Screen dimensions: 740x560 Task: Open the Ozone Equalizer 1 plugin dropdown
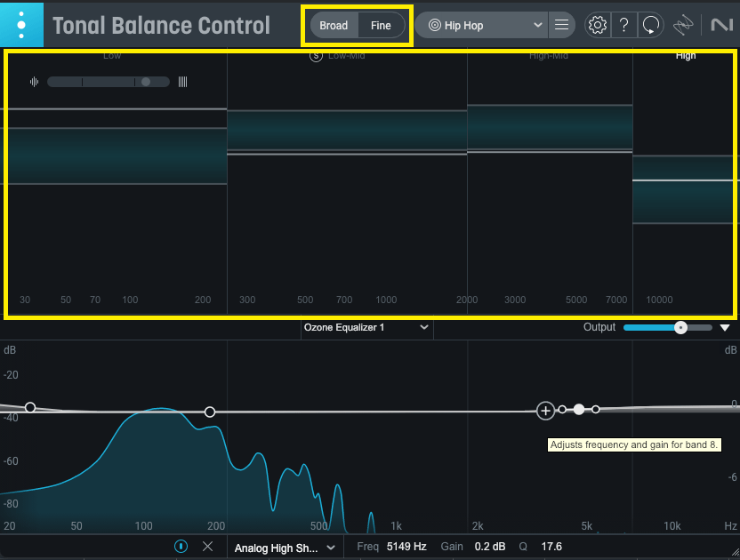366,327
